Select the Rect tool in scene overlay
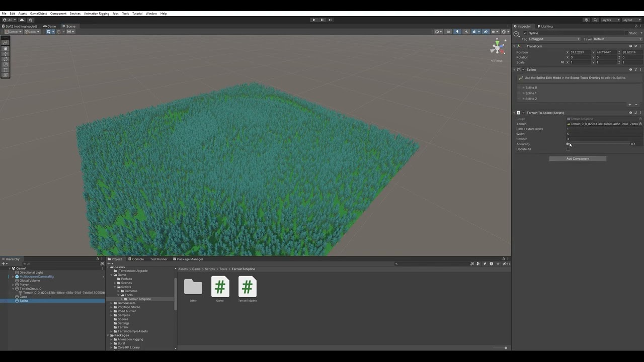Image resolution: width=644 pixels, height=362 pixels. pyautogui.click(x=6, y=70)
